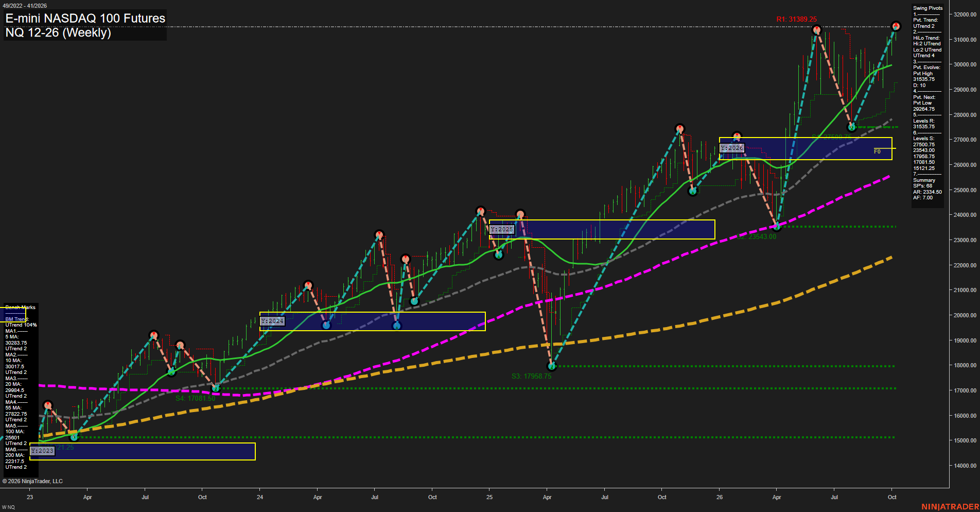980x512 pixels.
Task: Select the NQ 12-26 (Weekly) instrument label
Action: (58, 32)
